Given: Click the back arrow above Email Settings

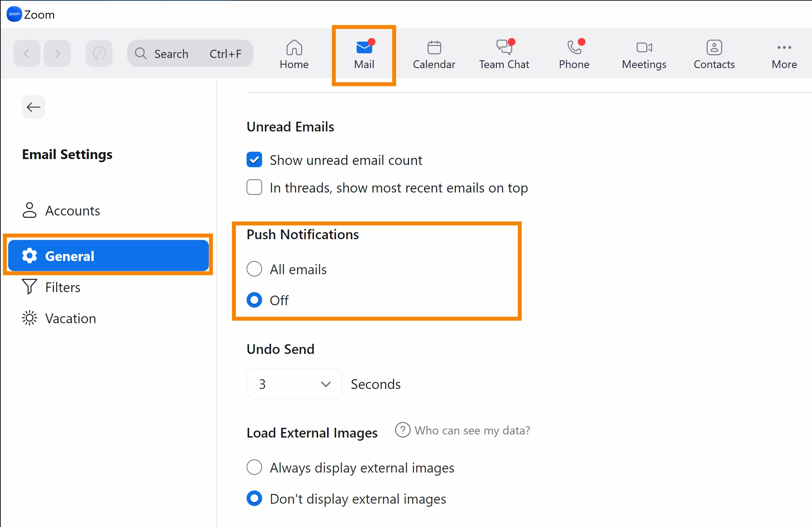Looking at the screenshot, I should pos(33,107).
